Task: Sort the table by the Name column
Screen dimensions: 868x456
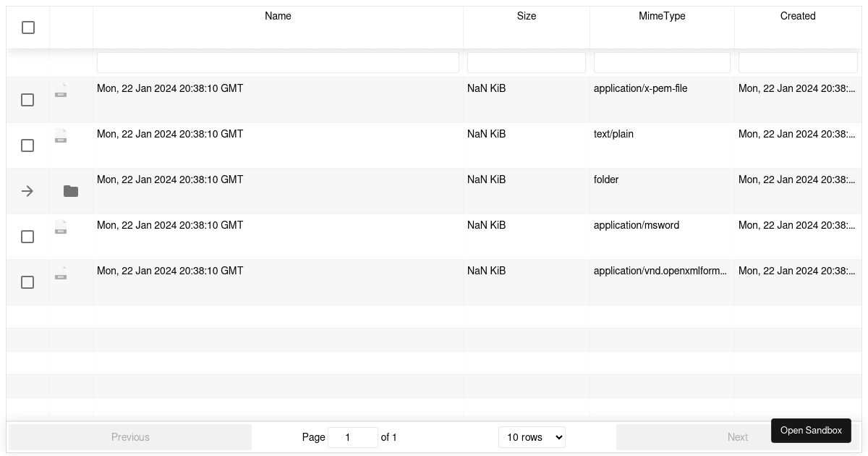Action: [278, 16]
